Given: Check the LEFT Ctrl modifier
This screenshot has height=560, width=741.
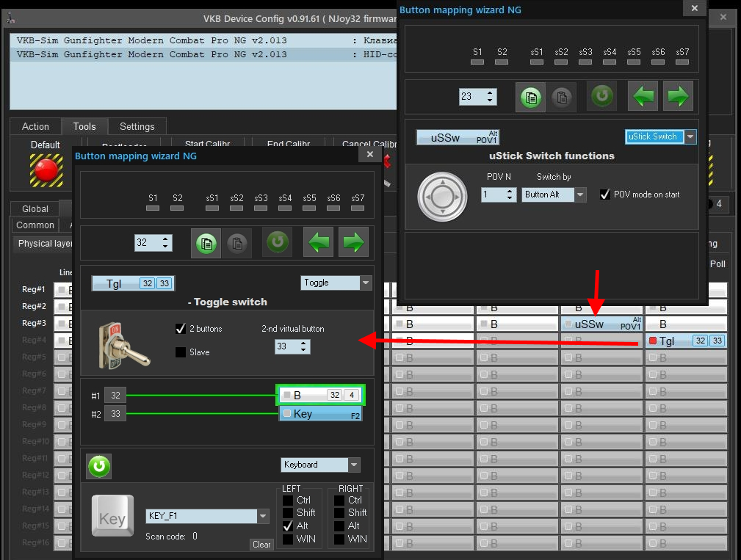Looking at the screenshot, I should [x=288, y=500].
